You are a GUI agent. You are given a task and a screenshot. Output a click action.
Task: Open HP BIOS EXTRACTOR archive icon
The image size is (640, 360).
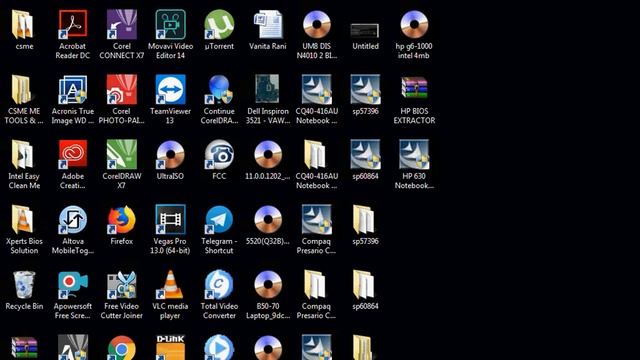pyautogui.click(x=414, y=89)
